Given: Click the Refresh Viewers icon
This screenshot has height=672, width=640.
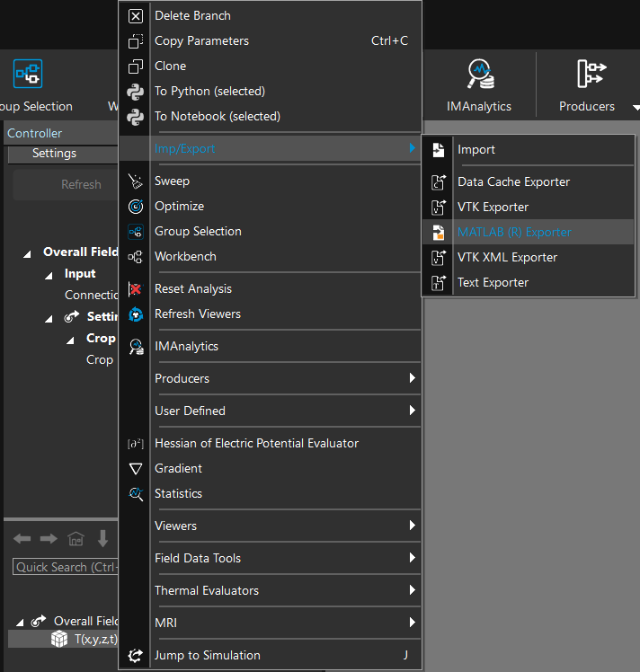Looking at the screenshot, I should 136,314.
